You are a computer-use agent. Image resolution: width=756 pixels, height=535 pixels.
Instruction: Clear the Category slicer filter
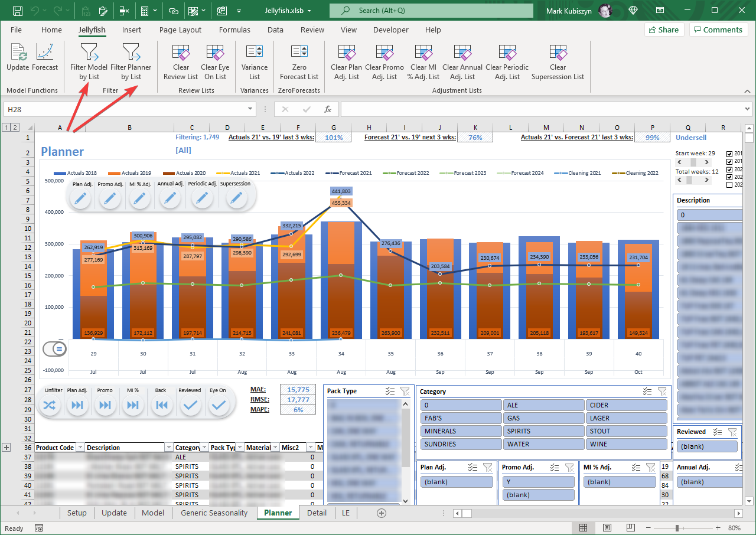pos(662,392)
